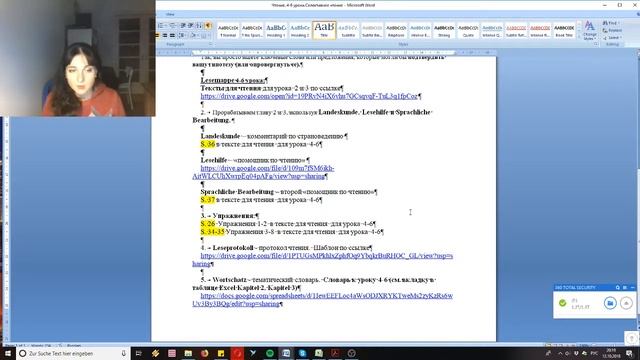Viewport: 640px width, 360px height.
Task: Switch to the View ribbon tab
Action: [x=170, y=14]
